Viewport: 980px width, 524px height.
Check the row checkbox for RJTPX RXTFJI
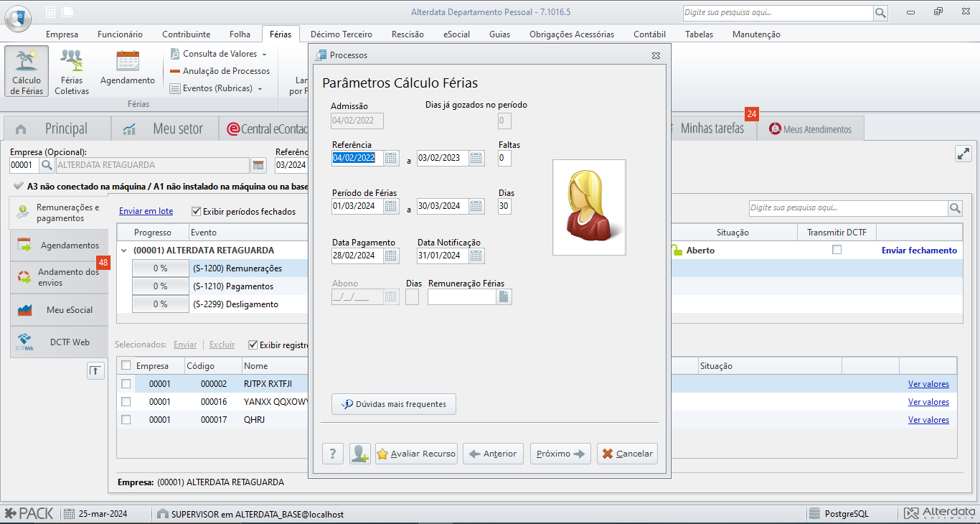(x=126, y=384)
